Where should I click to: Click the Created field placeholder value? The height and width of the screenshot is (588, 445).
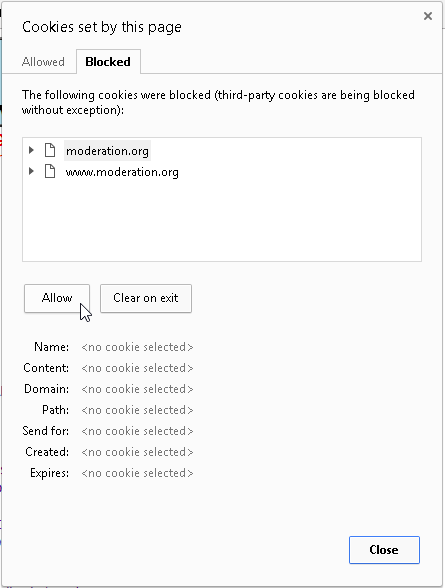coord(137,452)
